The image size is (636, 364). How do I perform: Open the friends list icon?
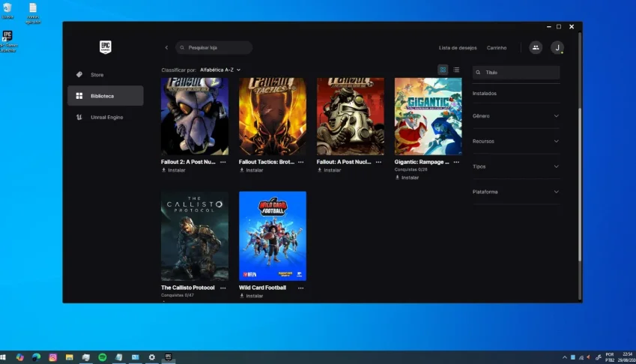(536, 47)
